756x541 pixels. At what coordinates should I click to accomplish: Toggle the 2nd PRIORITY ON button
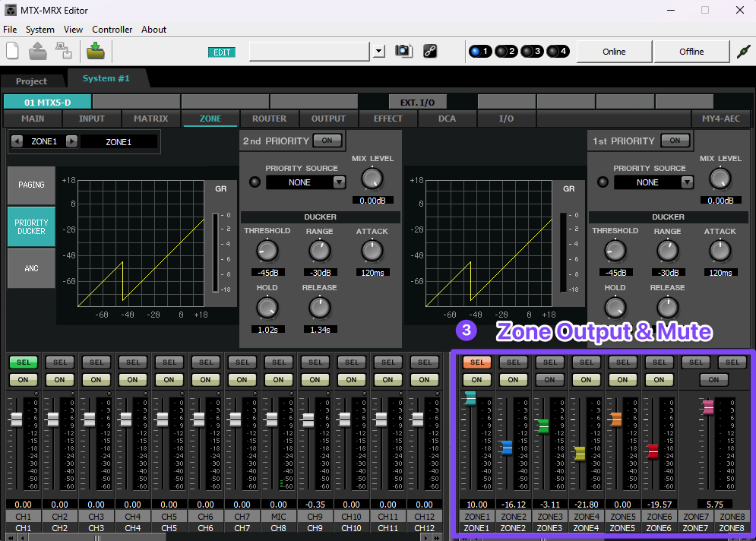pyautogui.click(x=327, y=141)
